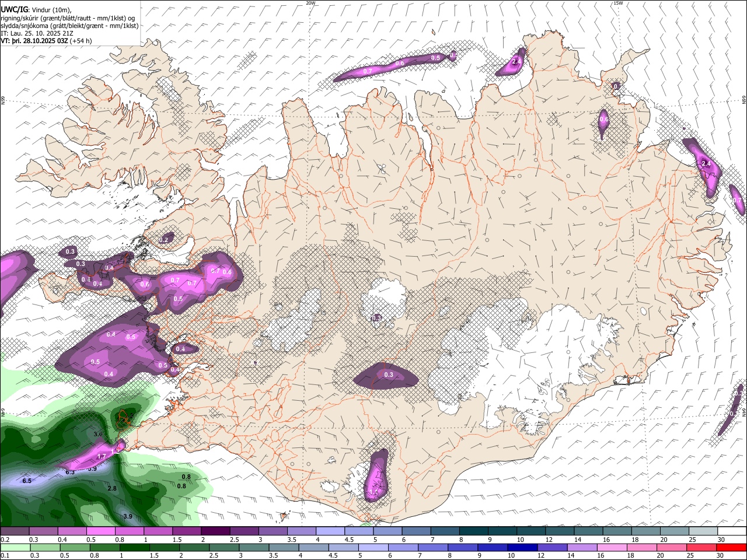This screenshot has width=747, height=560.
Task: Click the 0.2 dark mauve swatch on snow scale
Action: click(x=15, y=531)
